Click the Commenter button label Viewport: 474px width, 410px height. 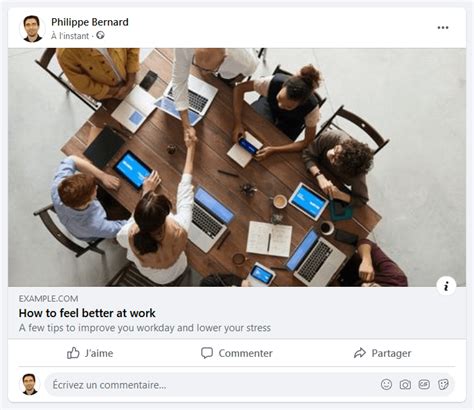(x=246, y=353)
